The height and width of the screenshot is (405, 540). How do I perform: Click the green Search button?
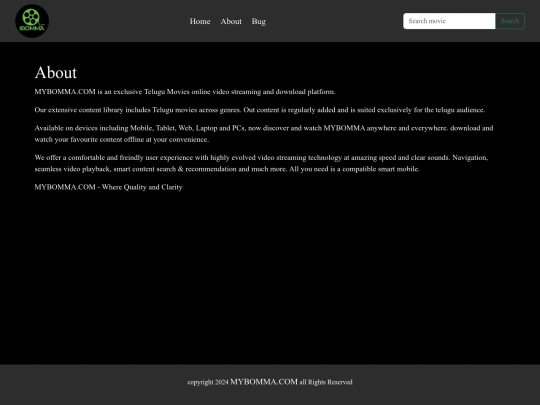click(510, 21)
